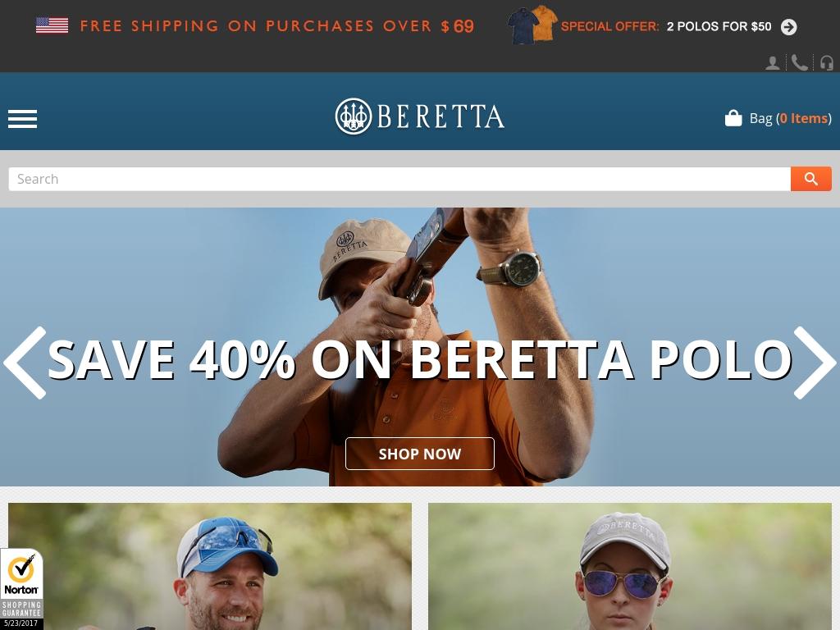Viewport: 840px width, 630px height.
Task: Click the Norton Shopping Guarantee badge
Action: click(x=21, y=588)
